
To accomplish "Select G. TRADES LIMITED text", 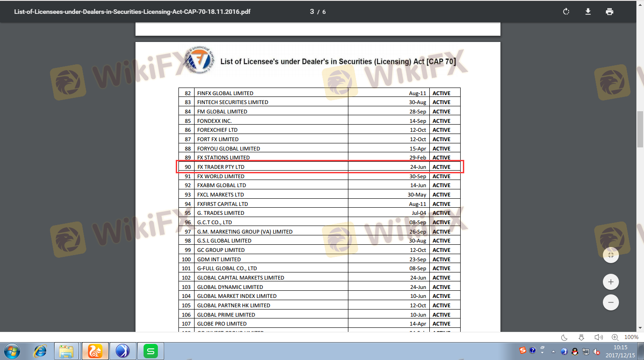I will (221, 213).
